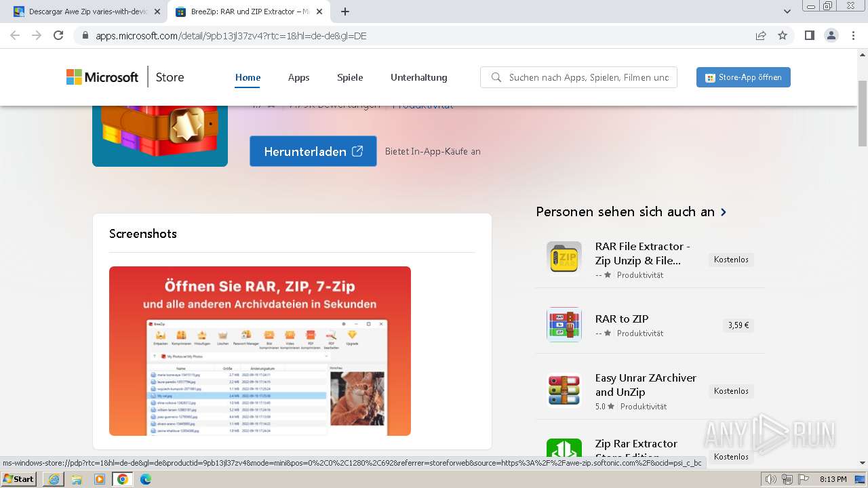
Task: Open a new browser tab
Action: tap(345, 12)
